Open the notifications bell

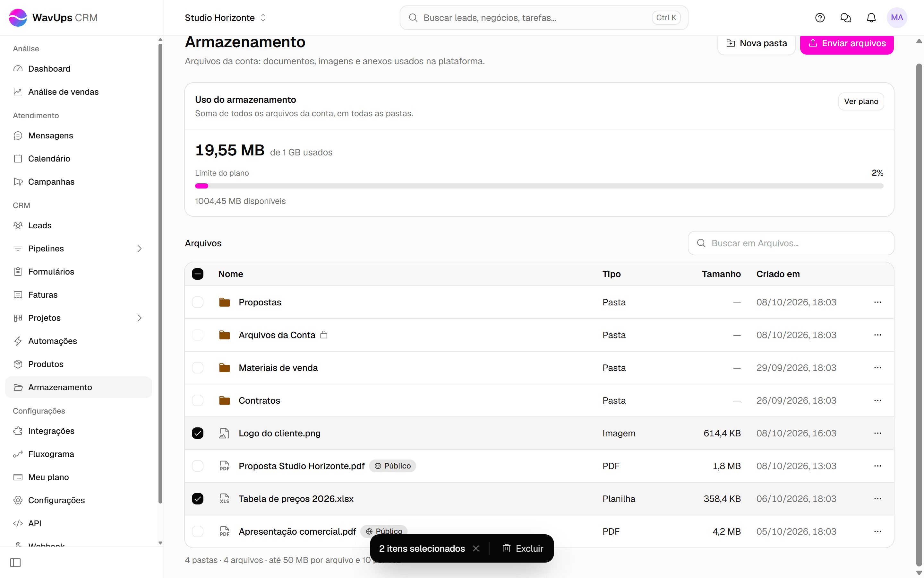click(871, 18)
